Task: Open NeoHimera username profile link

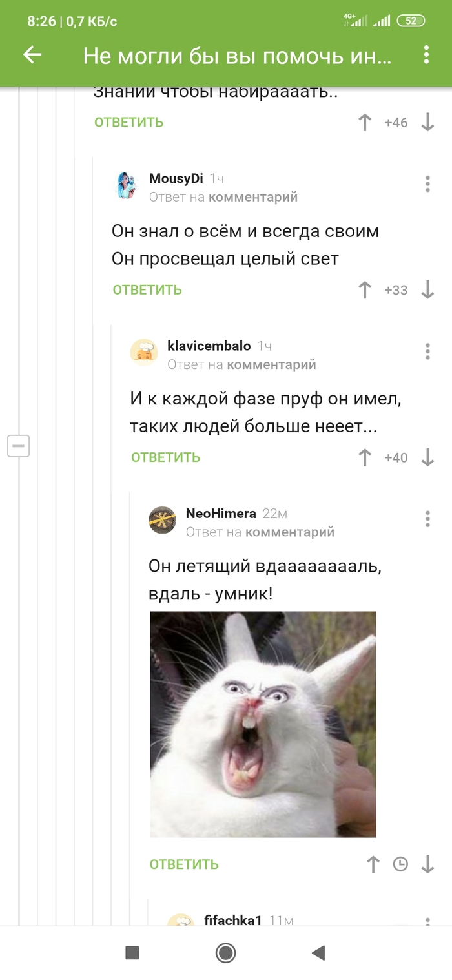Action: click(221, 514)
